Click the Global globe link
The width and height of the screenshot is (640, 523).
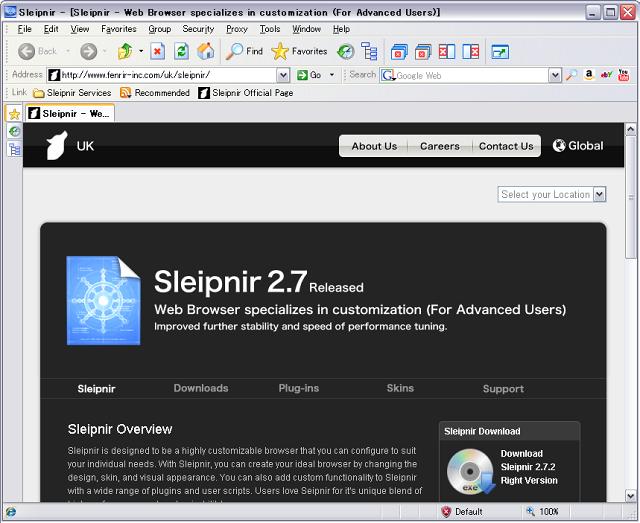(x=578, y=146)
